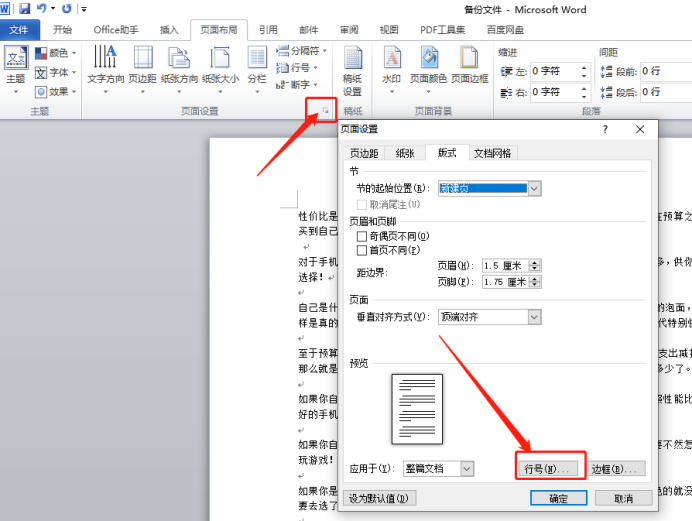Switch to the 审阅 (Review) ribbon tab
This screenshot has height=521, width=692.
point(349,30)
